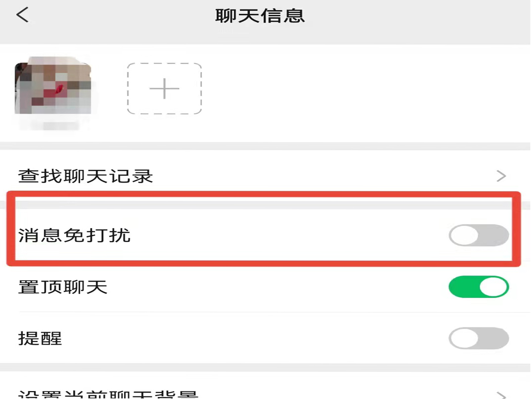Turn off 置顶聊天 switch
The width and height of the screenshot is (532, 399).
[x=479, y=287]
